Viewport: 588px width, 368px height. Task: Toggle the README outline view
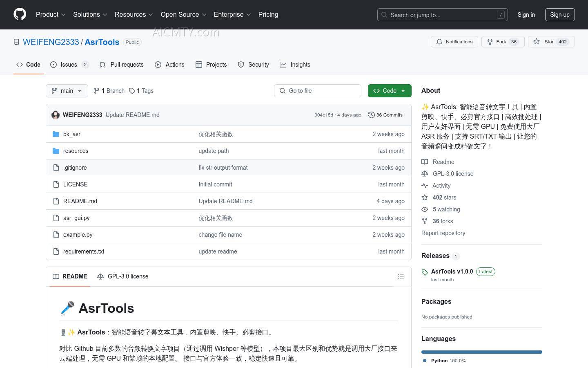click(x=401, y=277)
